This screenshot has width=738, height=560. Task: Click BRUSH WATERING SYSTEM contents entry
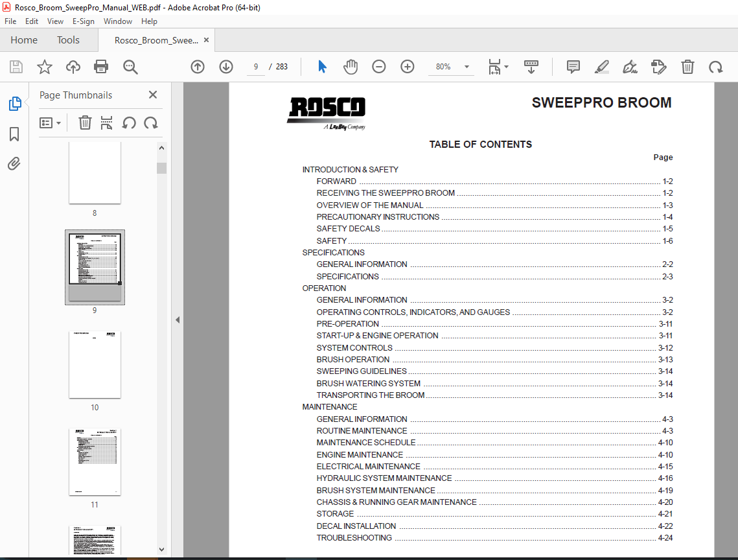494,384
